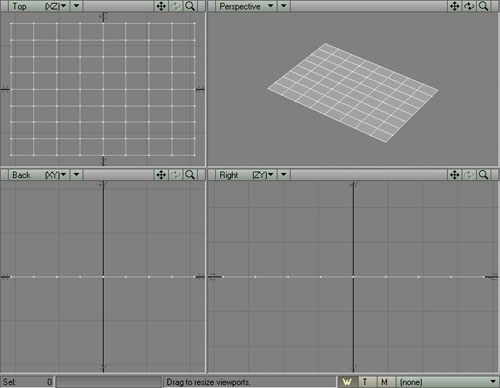Open the (none) vertex map dropdown

pos(448,382)
